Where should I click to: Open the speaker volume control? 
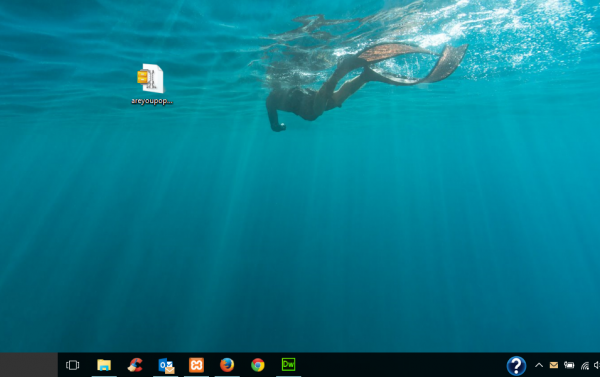[597, 365]
